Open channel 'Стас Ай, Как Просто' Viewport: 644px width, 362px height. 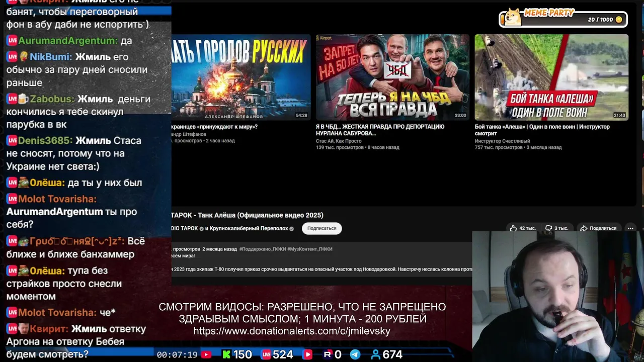[x=339, y=141]
